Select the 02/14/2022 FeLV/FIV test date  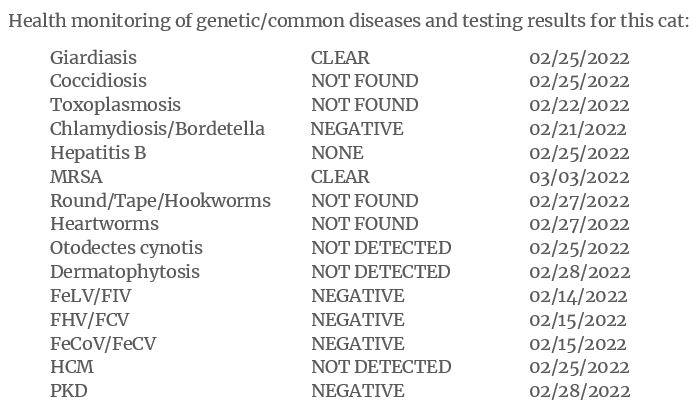(x=579, y=296)
